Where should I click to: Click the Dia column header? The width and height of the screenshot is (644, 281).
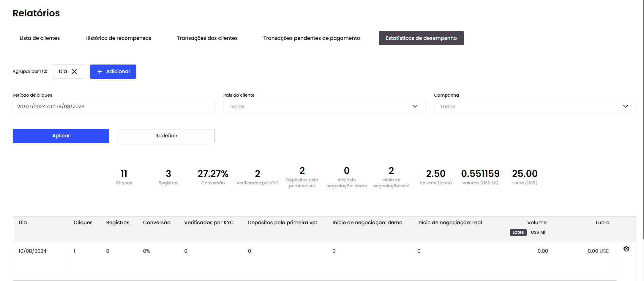click(x=23, y=222)
